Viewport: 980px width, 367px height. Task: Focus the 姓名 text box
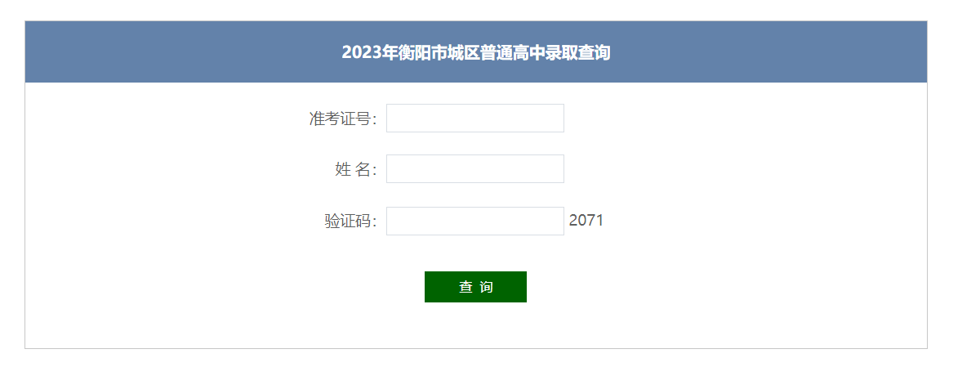coord(474,169)
